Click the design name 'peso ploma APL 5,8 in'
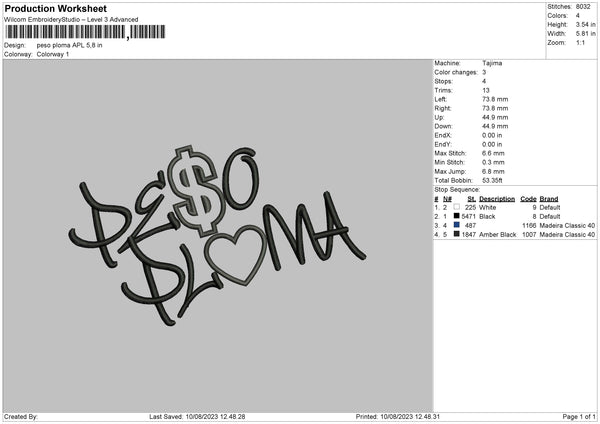The width and height of the screenshot is (600, 424). coord(69,45)
